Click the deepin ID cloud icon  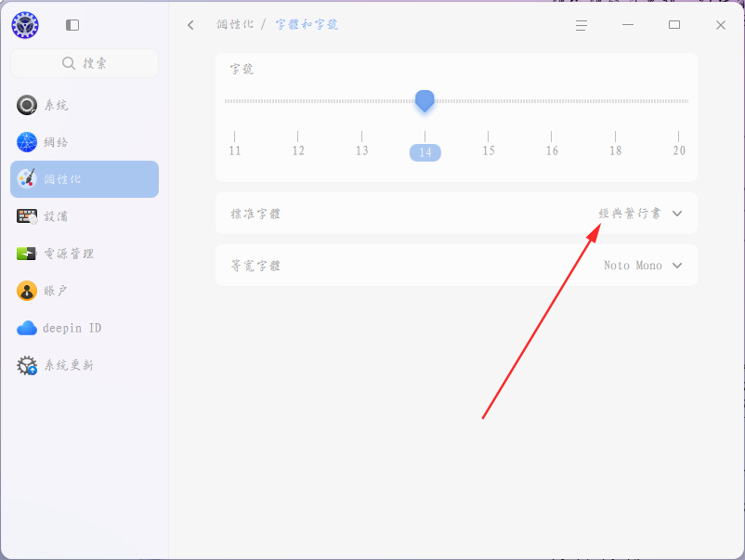pyautogui.click(x=27, y=328)
